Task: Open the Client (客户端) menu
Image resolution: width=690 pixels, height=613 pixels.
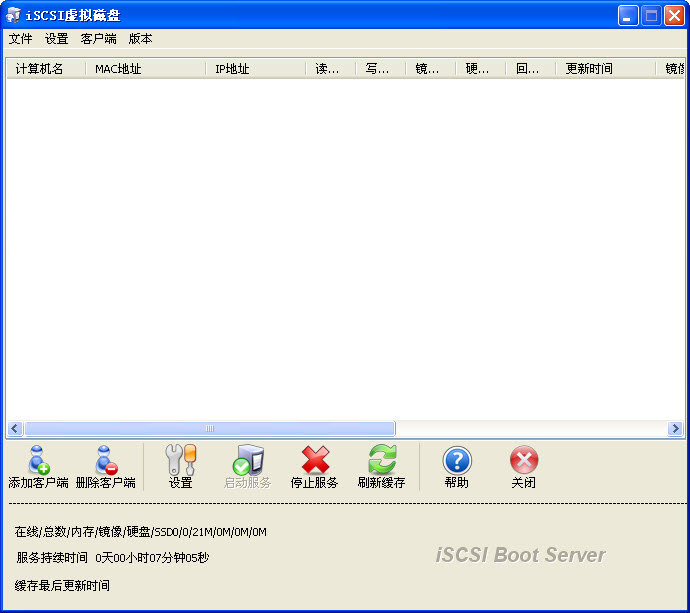Action: (x=98, y=39)
